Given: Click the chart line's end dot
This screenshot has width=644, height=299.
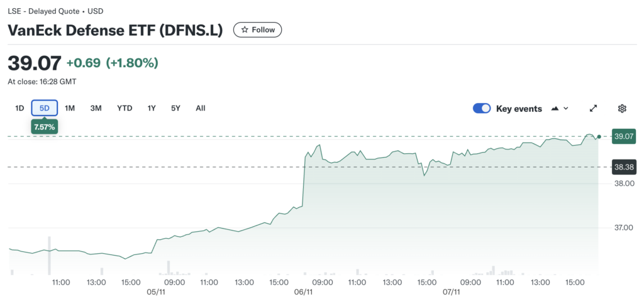Looking at the screenshot, I should [x=599, y=136].
